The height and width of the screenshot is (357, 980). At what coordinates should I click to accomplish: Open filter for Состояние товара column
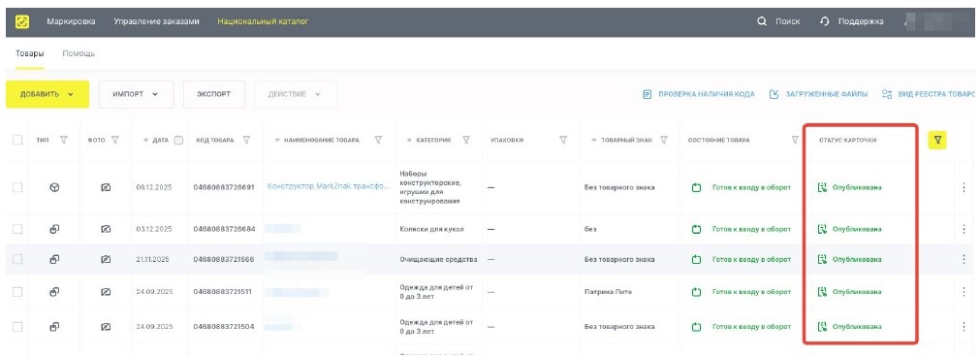point(795,140)
